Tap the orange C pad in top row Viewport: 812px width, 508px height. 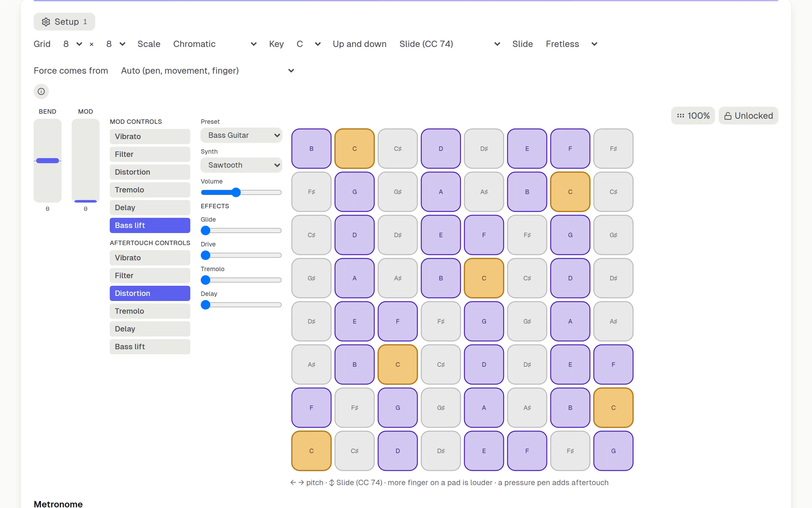(355, 149)
